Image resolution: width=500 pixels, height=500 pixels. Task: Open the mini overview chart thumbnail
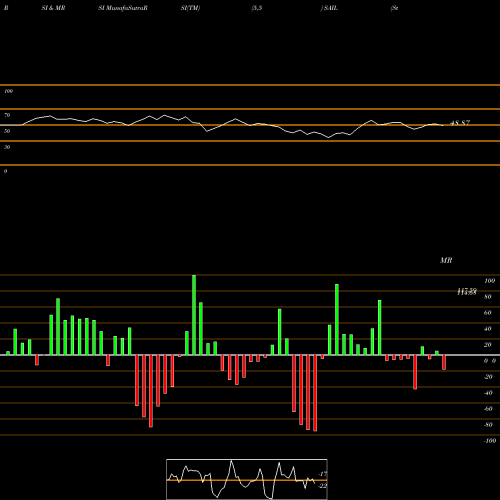click(x=247, y=479)
